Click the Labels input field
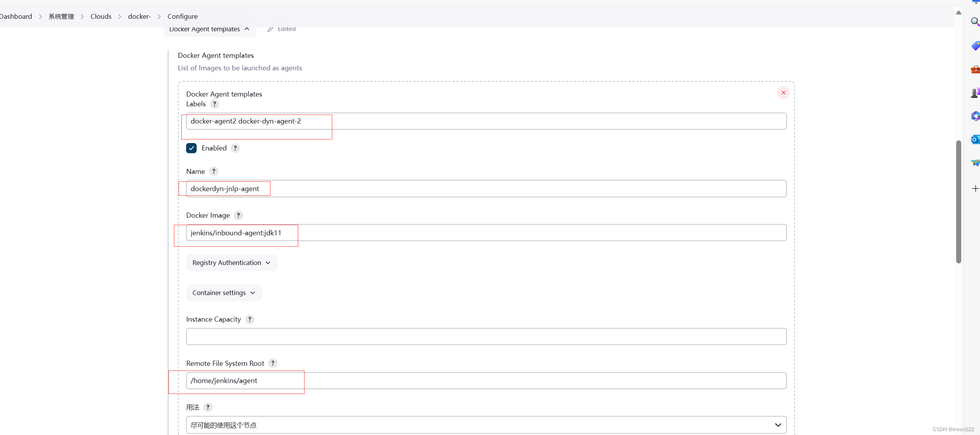Image resolution: width=980 pixels, height=435 pixels. click(486, 121)
